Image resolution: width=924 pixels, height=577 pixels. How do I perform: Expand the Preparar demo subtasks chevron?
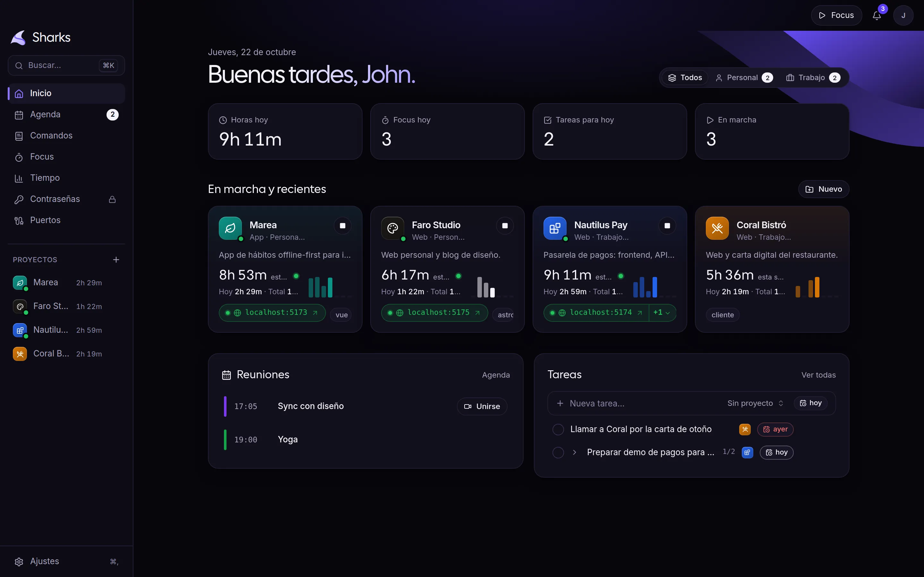pos(574,452)
